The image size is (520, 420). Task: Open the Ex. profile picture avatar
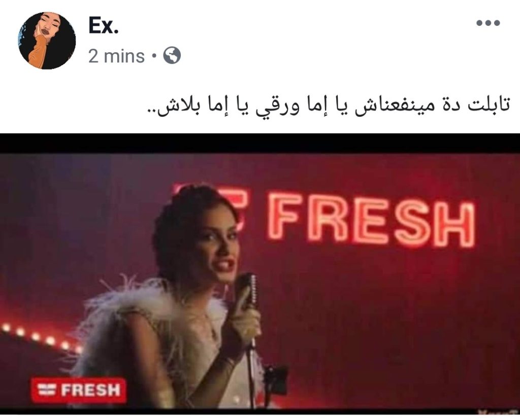click(x=47, y=41)
